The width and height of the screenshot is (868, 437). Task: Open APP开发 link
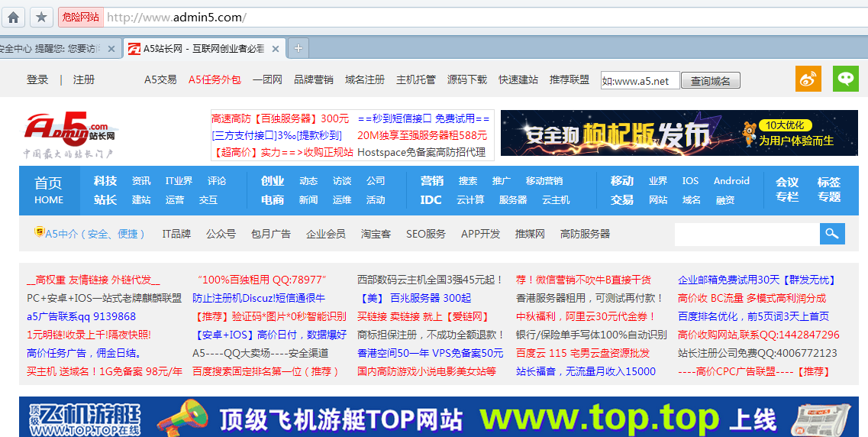pyautogui.click(x=480, y=235)
